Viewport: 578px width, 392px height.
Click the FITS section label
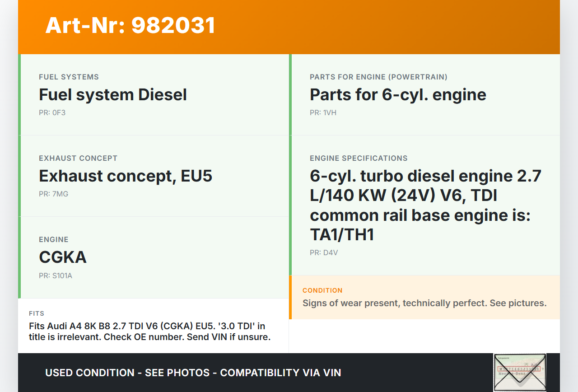[37, 313]
